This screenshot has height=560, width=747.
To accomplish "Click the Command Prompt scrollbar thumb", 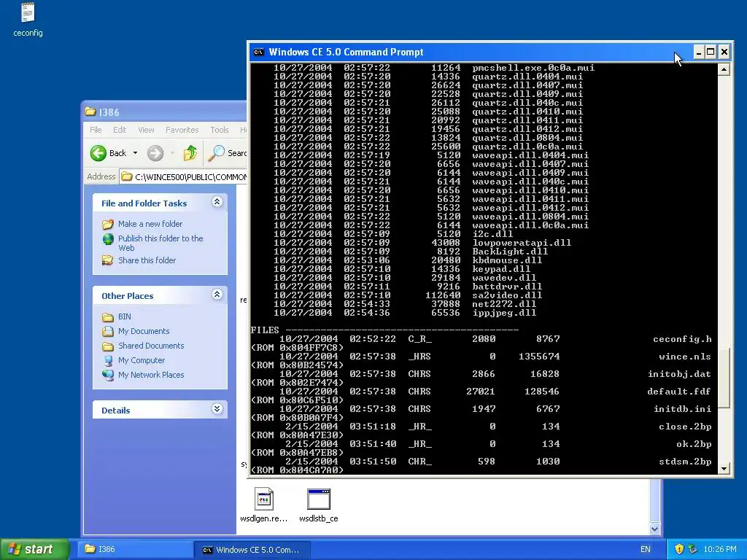I will coord(724,377).
